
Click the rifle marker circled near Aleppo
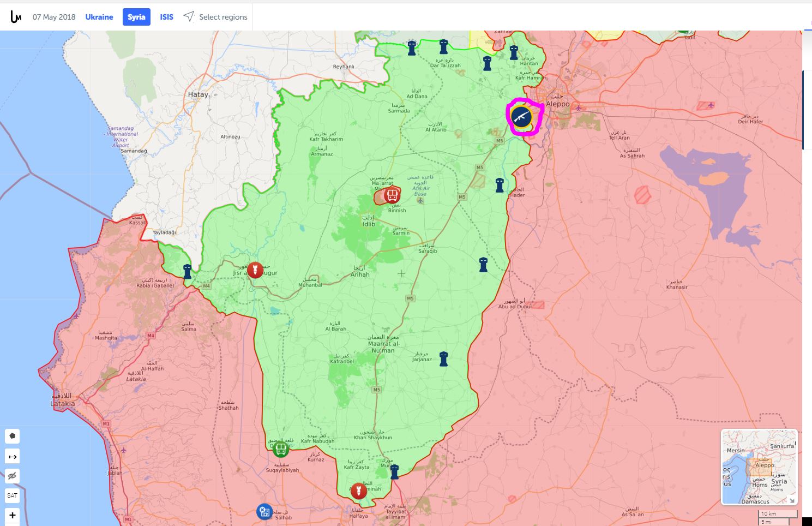pyautogui.click(x=521, y=117)
